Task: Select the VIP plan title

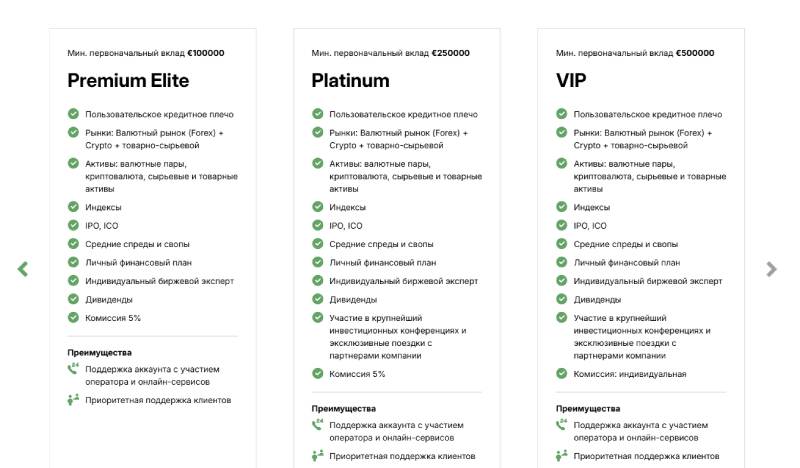Action: pyautogui.click(x=571, y=81)
